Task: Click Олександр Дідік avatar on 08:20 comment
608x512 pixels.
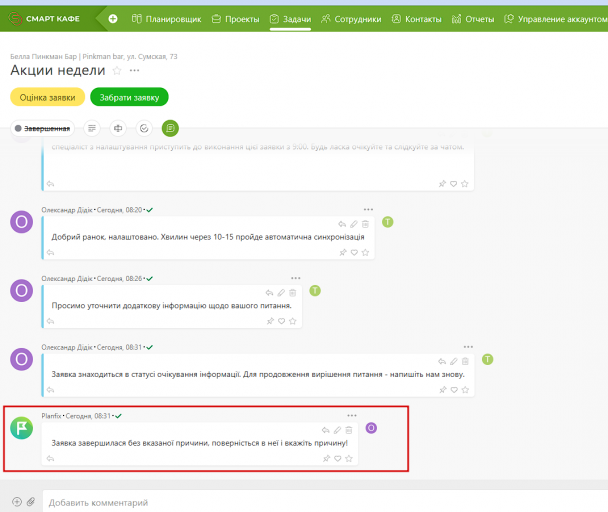Action: click(x=22, y=222)
